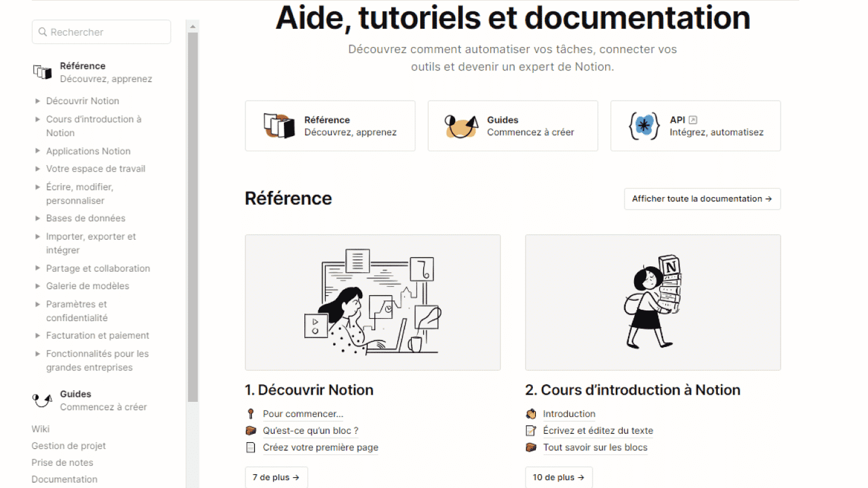Click the sidebar vertical scrollbar thumb
The width and height of the screenshot is (868, 488).
193,217
